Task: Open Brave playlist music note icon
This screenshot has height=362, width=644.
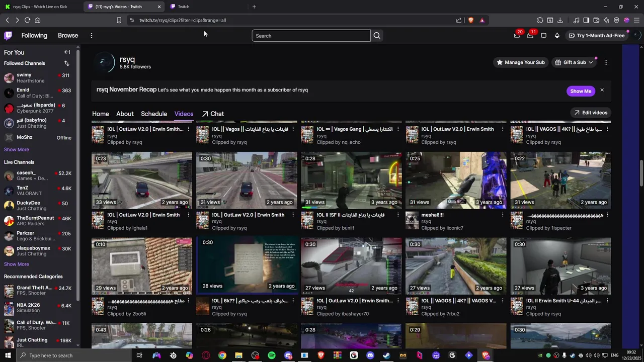Action: pos(576,20)
